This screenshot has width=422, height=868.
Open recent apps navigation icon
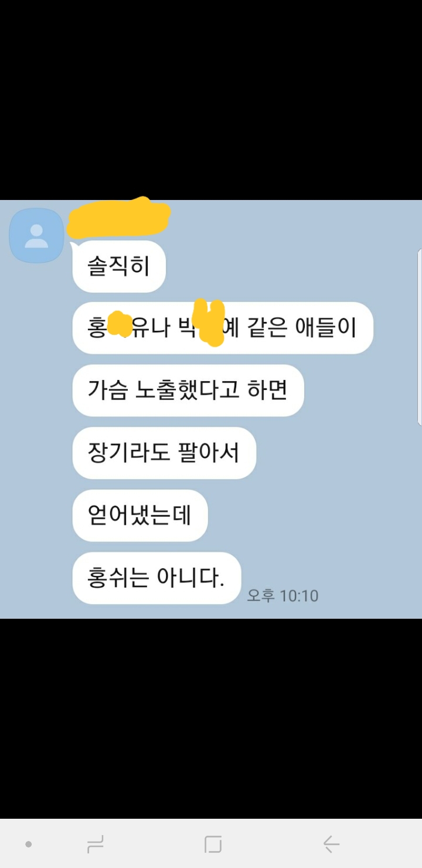(95, 844)
